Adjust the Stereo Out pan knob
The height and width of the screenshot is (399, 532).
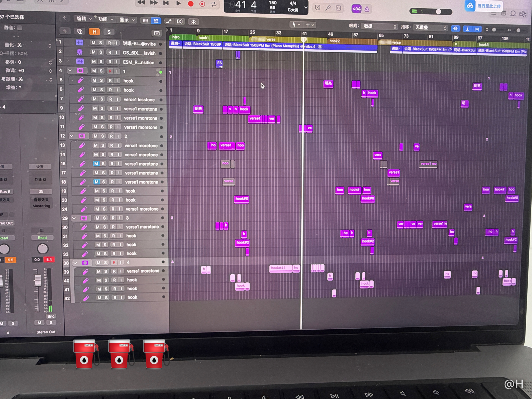(43, 249)
